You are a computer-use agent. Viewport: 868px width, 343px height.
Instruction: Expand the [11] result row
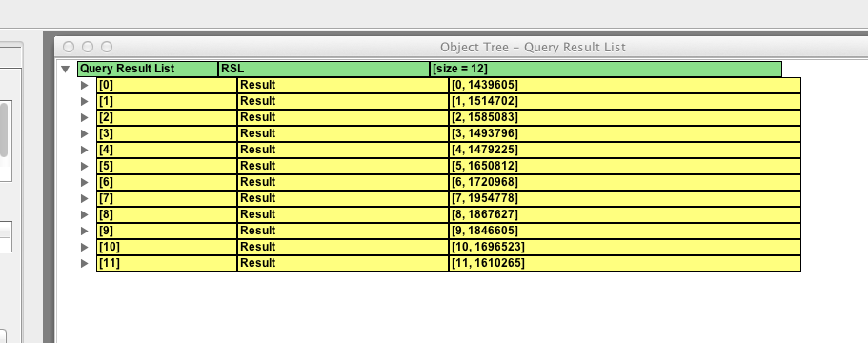coord(84,263)
